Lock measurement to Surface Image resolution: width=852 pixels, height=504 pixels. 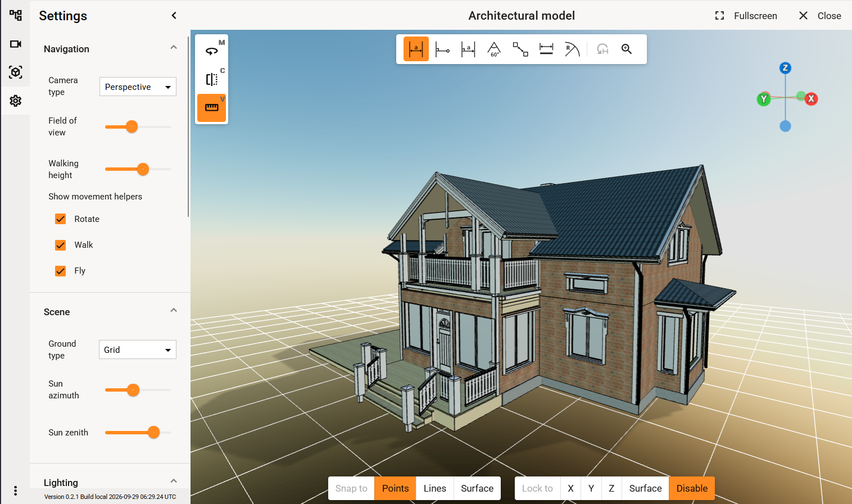tap(646, 488)
